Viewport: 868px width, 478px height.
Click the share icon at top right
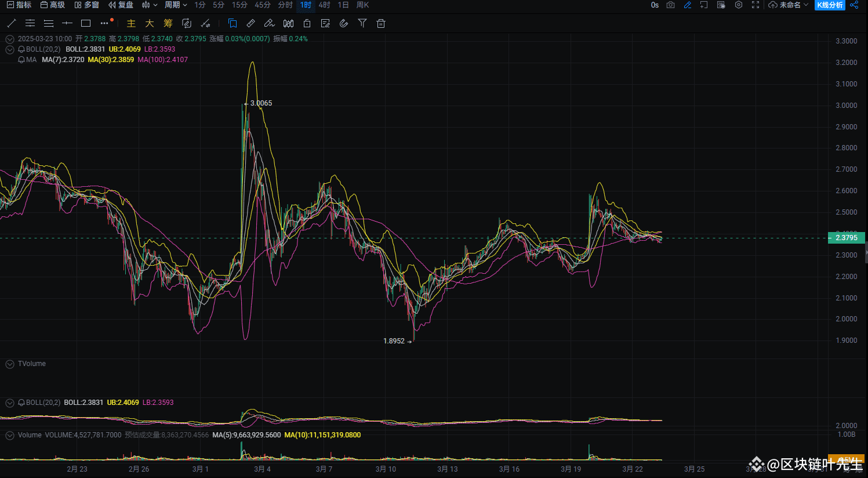point(854,5)
